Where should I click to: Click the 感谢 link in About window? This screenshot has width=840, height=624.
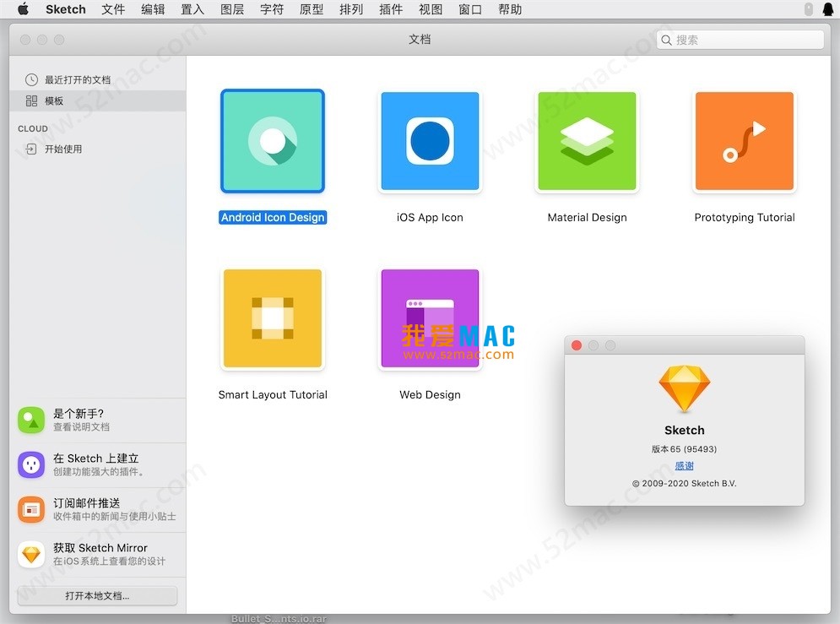(x=684, y=465)
